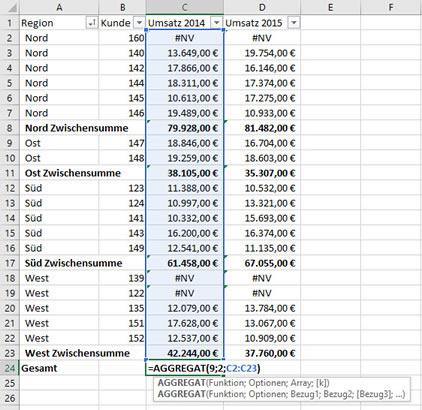Click the Ost Zwischensumme 35.307,00 € cell

262,173
